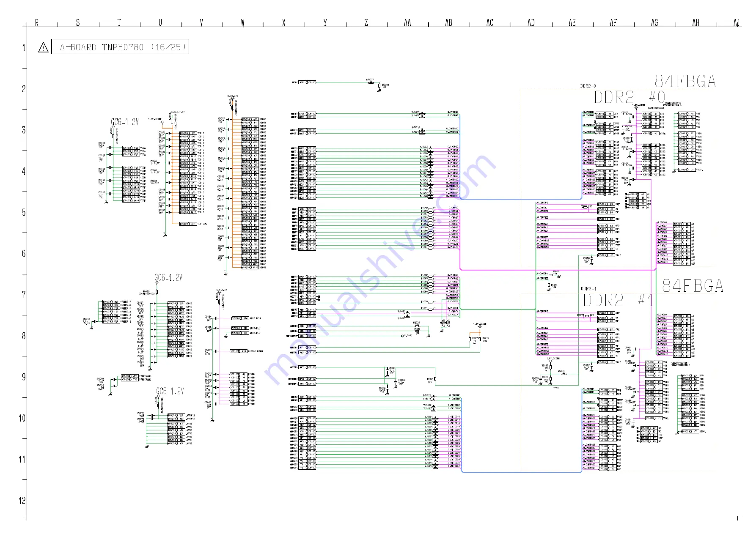Click column header AG
This screenshot has height=534, width=756.
[x=654, y=22]
